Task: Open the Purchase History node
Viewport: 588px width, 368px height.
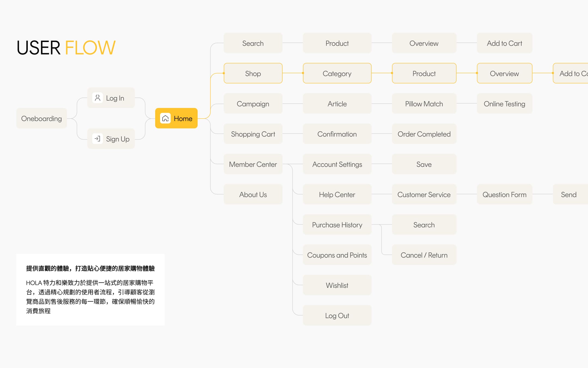Action: point(337,225)
